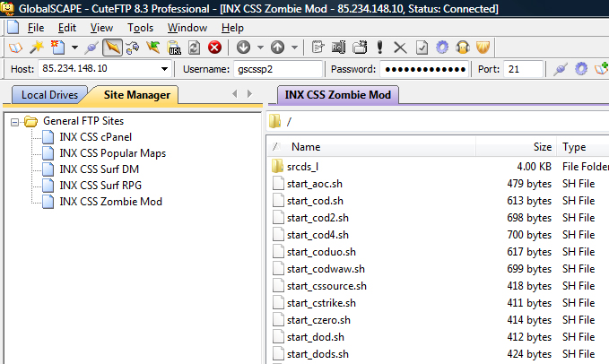Open the Site Manager book icon

point(15,48)
